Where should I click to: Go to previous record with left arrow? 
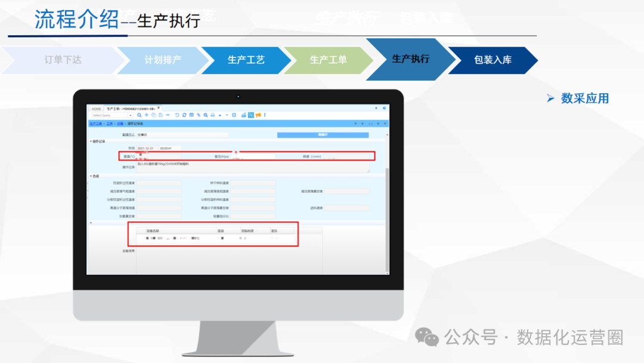(x=363, y=124)
